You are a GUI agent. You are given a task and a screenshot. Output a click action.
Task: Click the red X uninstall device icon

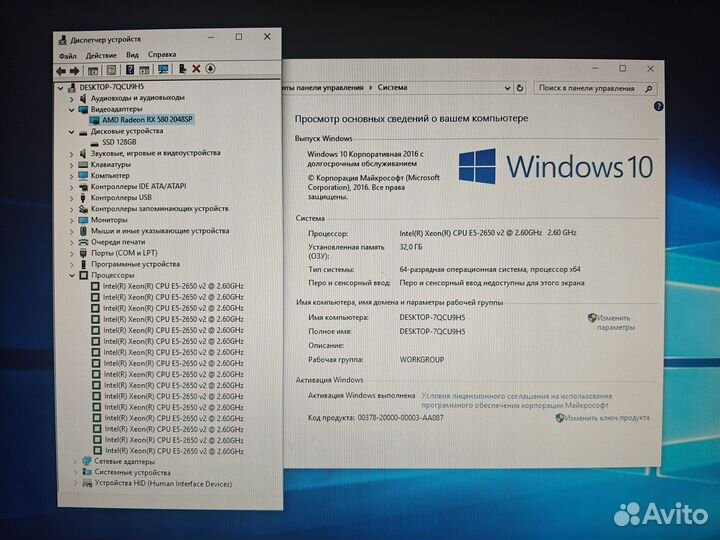[x=196, y=69]
